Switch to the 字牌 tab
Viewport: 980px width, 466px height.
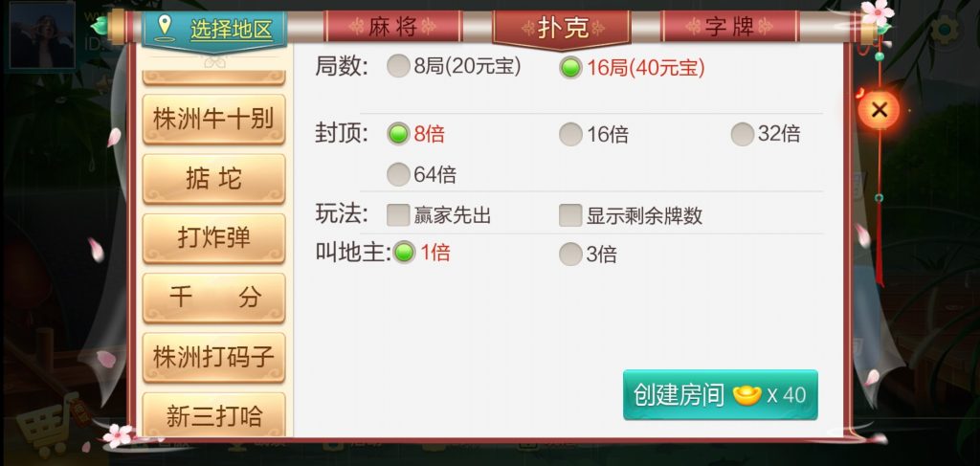click(730, 27)
